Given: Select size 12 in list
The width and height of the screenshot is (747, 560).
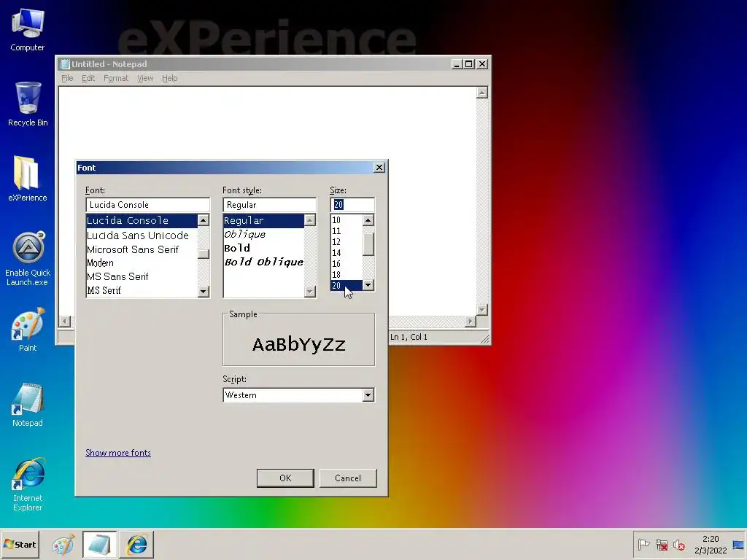Looking at the screenshot, I should (x=347, y=242).
